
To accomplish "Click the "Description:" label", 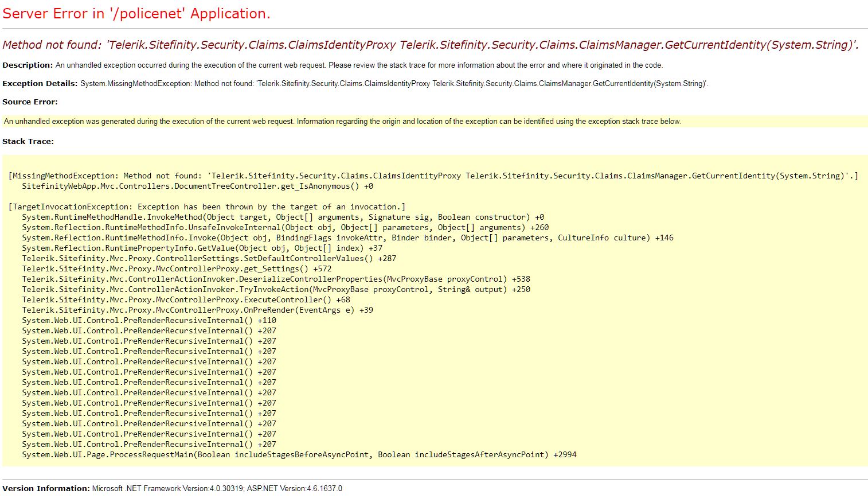I will tap(28, 65).
